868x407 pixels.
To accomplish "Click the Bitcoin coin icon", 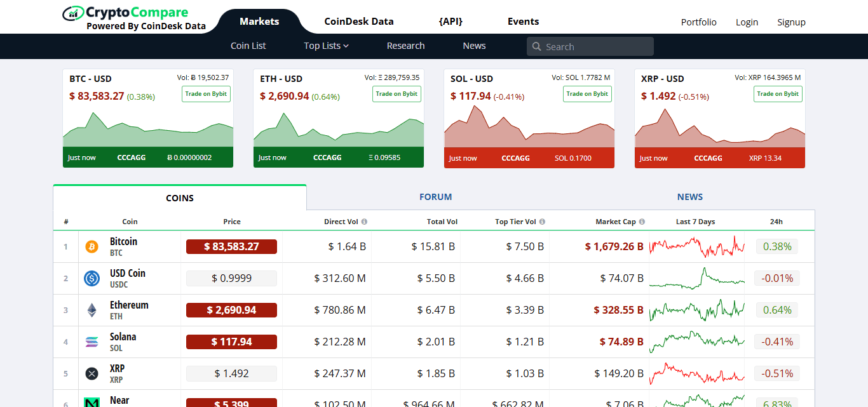I will click(92, 246).
